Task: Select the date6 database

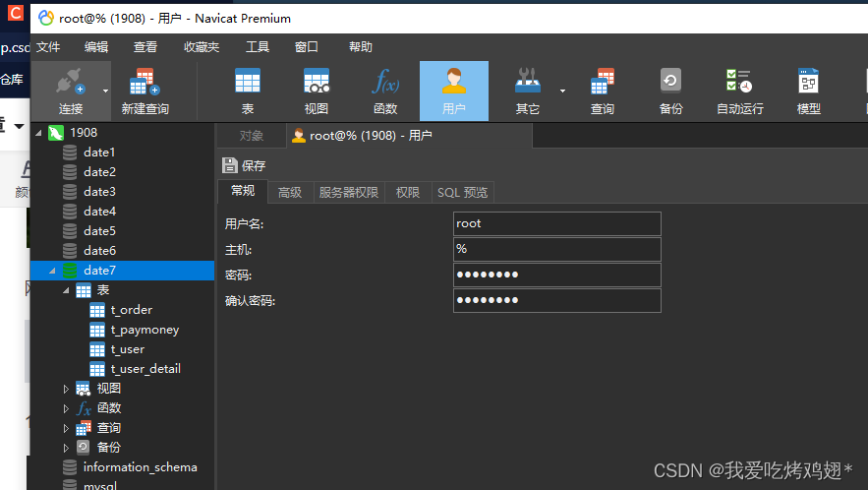Action: tap(99, 251)
